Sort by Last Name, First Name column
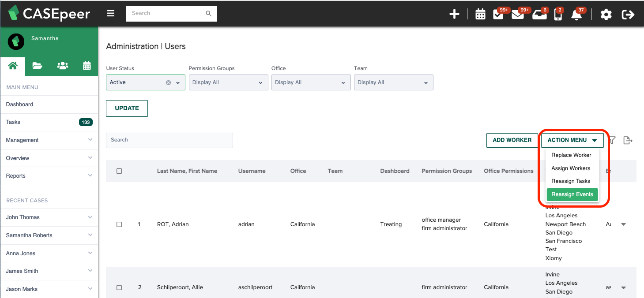Image resolution: width=644 pixels, height=298 pixels. point(187,171)
